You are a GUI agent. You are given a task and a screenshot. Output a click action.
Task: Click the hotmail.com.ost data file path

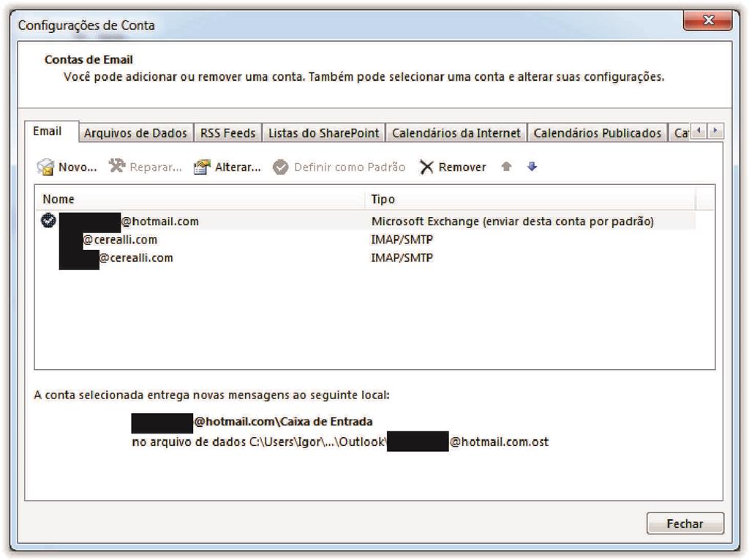click(340, 442)
